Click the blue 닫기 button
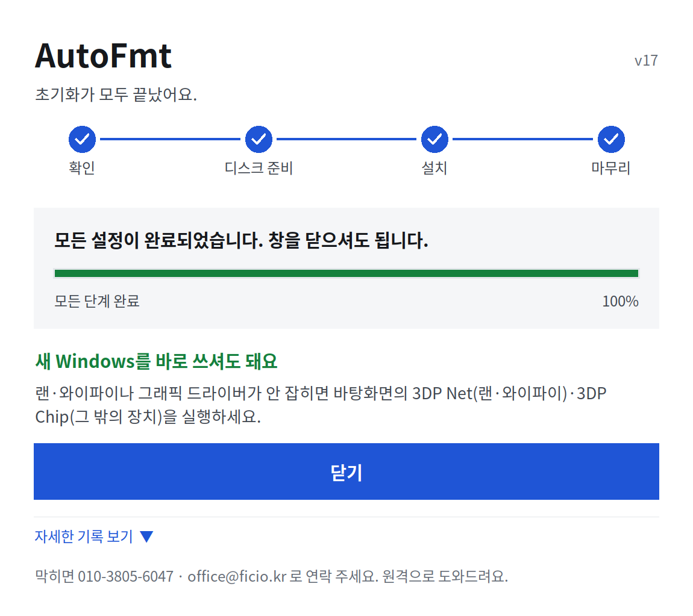This screenshot has width=693, height=616. click(346, 471)
